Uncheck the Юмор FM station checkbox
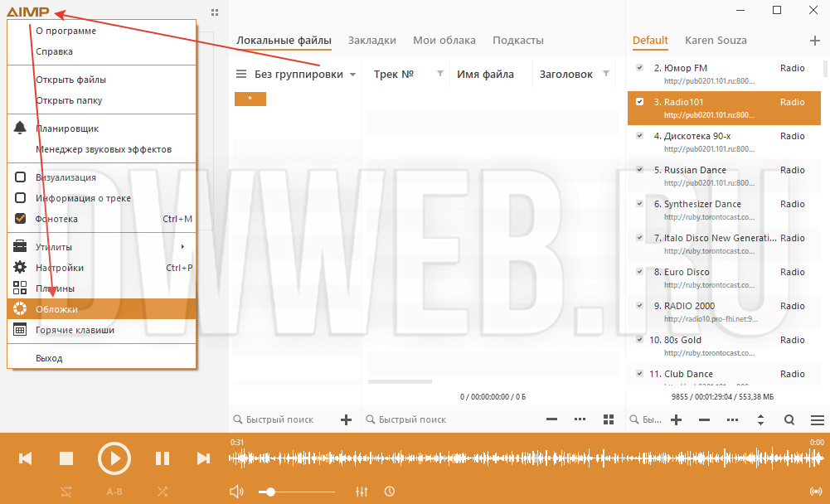This screenshot has height=504, width=830. 639,68
